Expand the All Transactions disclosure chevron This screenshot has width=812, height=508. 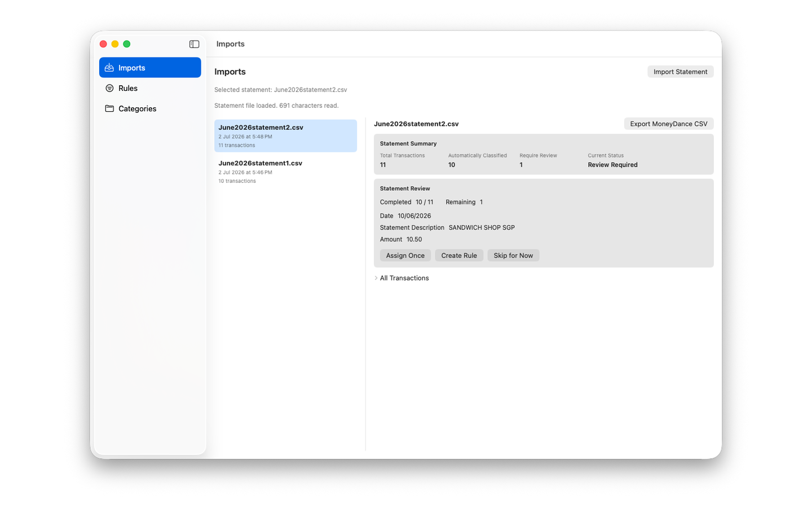point(376,278)
